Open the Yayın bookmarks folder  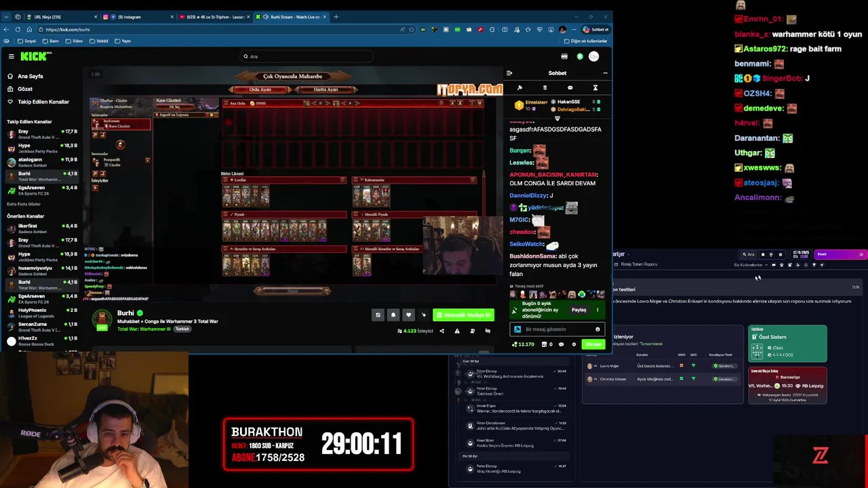[x=123, y=41]
